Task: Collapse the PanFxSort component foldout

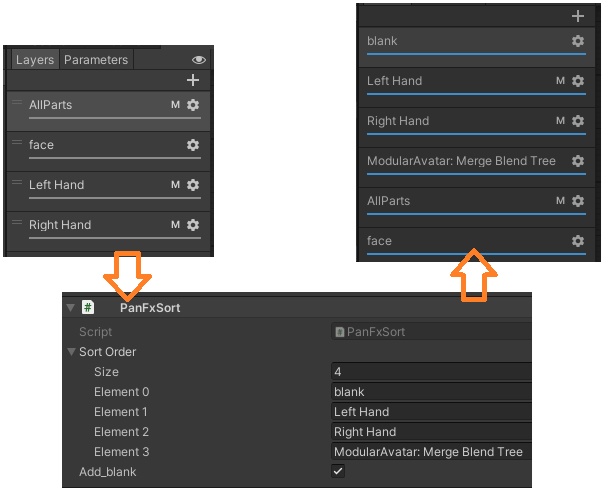Action: [70, 308]
